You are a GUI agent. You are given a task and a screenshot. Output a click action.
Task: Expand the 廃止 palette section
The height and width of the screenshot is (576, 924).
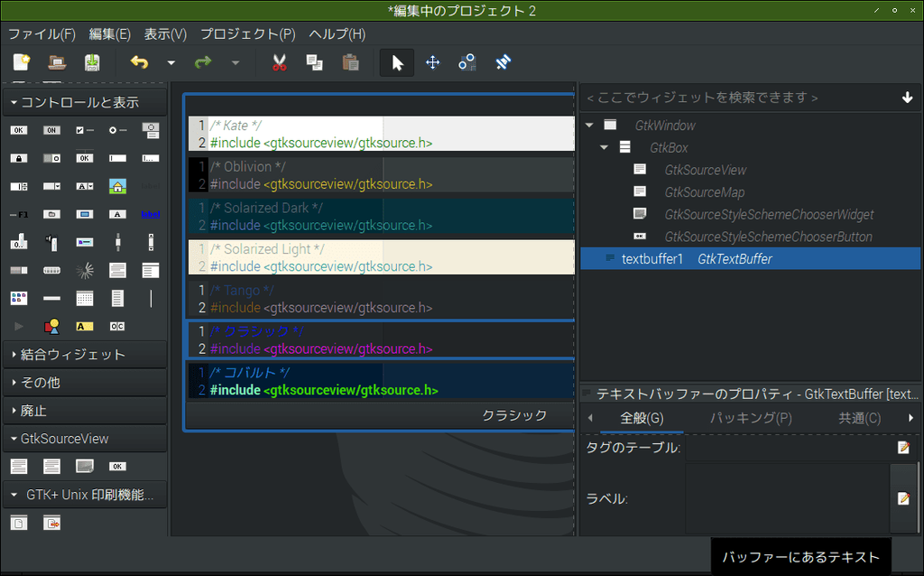(85, 411)
